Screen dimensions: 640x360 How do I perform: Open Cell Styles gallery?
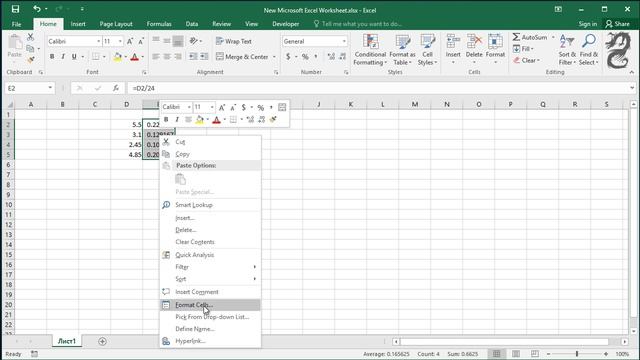427,49
